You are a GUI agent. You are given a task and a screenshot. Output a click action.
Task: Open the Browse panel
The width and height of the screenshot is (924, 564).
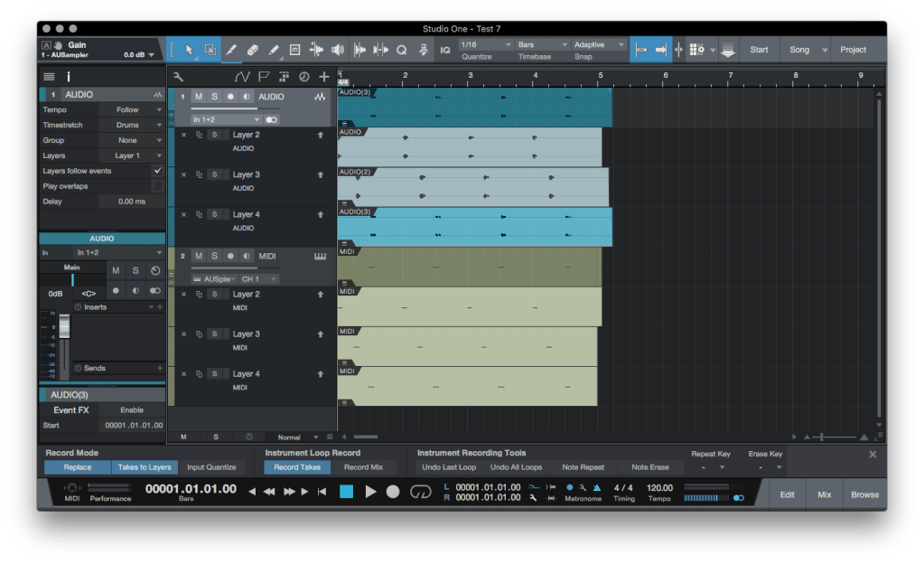(x=863, y=494)
